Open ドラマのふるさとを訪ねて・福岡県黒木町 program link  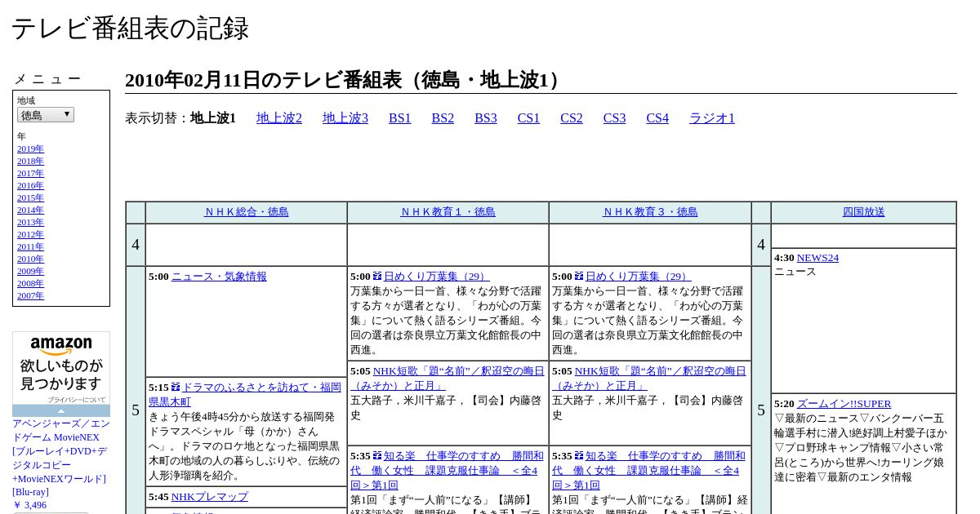[245, 395]
